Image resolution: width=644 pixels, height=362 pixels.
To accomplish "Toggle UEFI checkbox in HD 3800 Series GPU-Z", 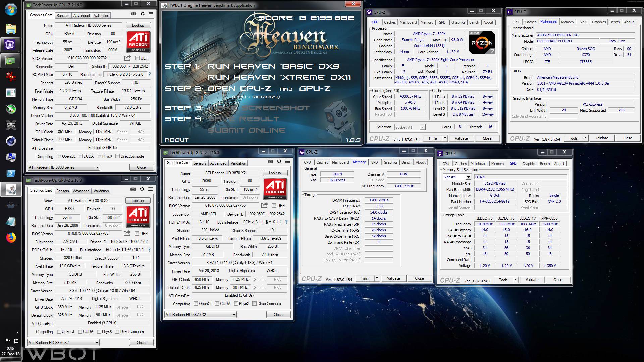I will [137, 58].
